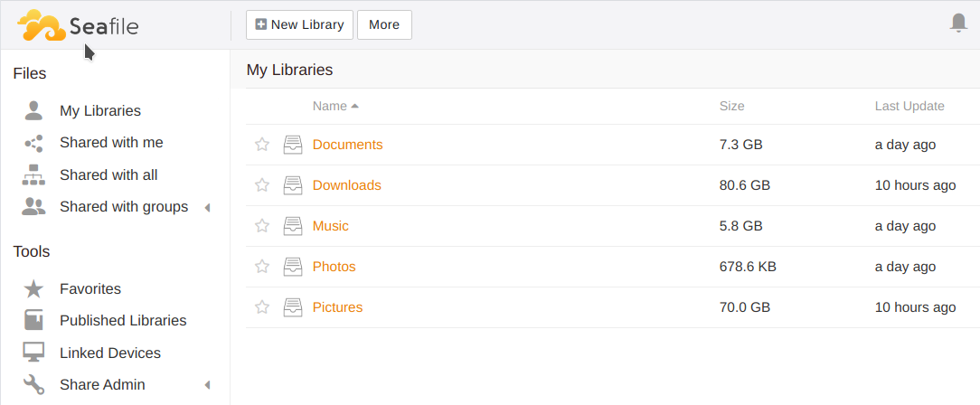The image size is (980, 405).
Task: Click the Linked Devices monitor icon
Action: 33,353
